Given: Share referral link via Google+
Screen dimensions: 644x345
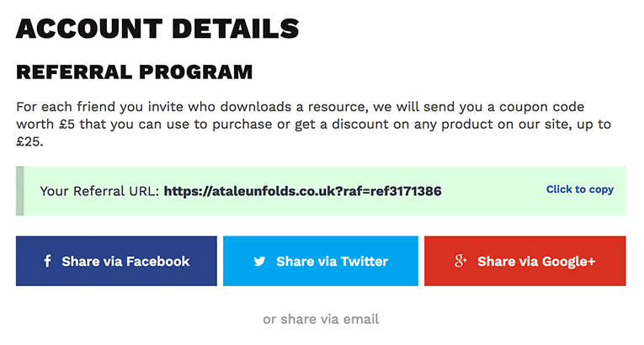Looking at the screenshot, I should [525, 261].
